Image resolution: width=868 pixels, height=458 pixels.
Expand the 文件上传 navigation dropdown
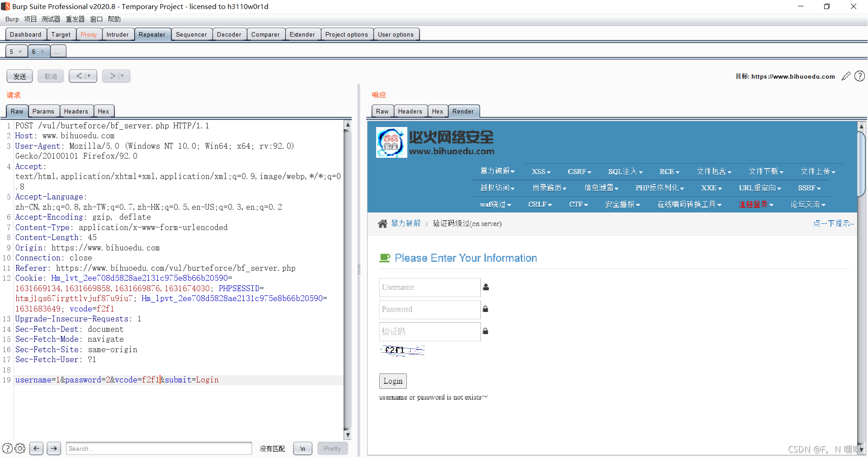point(818,172)
